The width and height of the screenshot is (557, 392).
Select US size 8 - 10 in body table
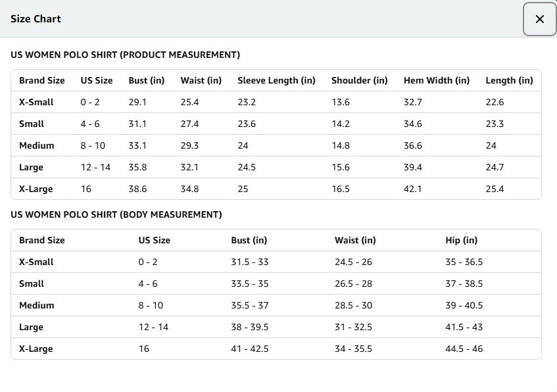pyautogui.click(x=151, y=305)
